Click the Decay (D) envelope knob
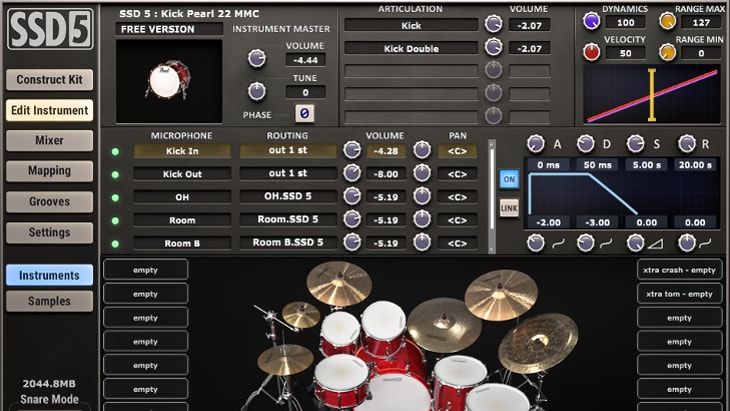Screen dimensions: 730x411 (x=585, y=144)
